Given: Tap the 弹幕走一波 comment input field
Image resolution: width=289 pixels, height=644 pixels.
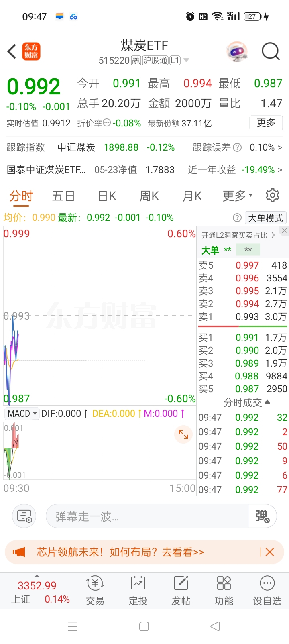Looking at the screenshot, I should (x=147, y=516).
